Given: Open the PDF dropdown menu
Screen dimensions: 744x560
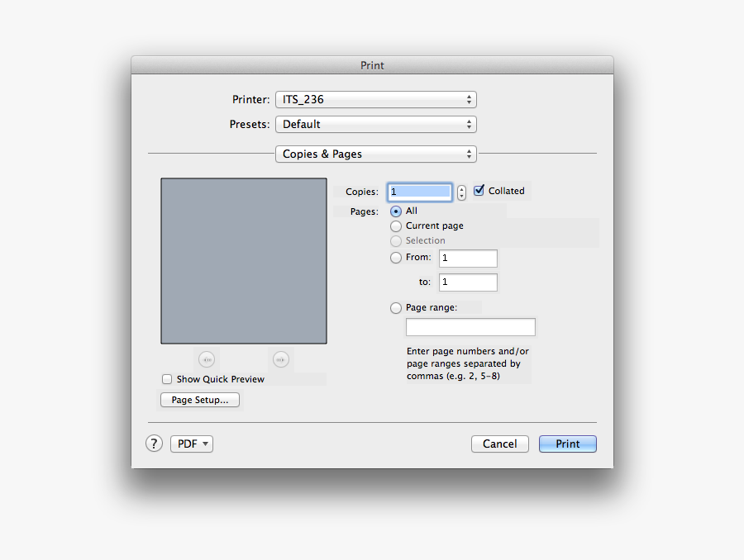Looking at the screenshot, I should pyautogui.click(x=192, y=444).
